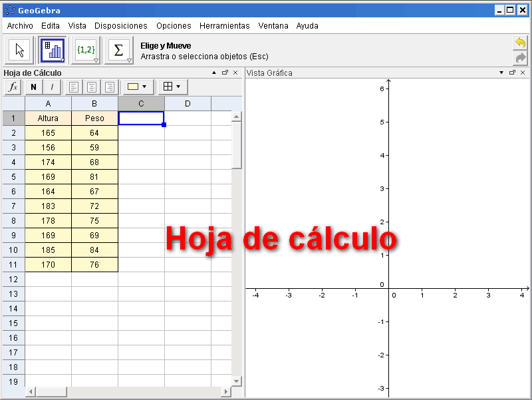Expand the Vista Gráfica style bar arrow
Image resolution: width=532 pixels, height=400 pixels.
click(x=501, y=73)
